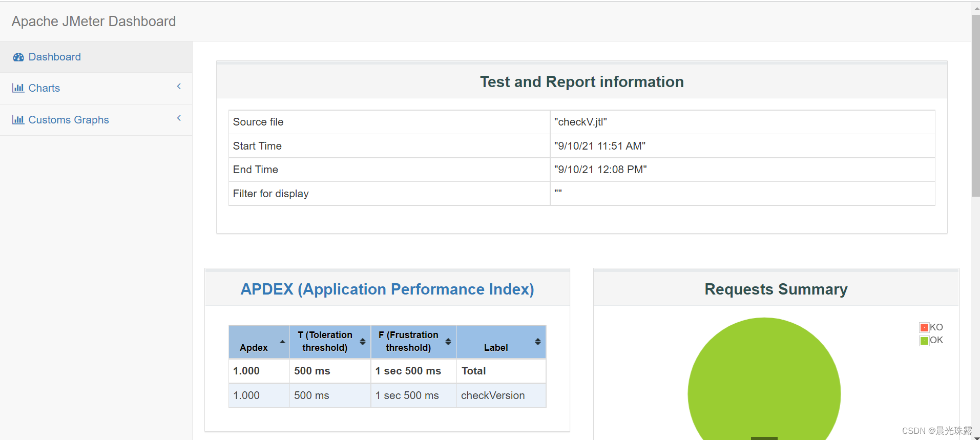
Task: Click the green OK pie chart slice
Action: click(x=763, y=379)
